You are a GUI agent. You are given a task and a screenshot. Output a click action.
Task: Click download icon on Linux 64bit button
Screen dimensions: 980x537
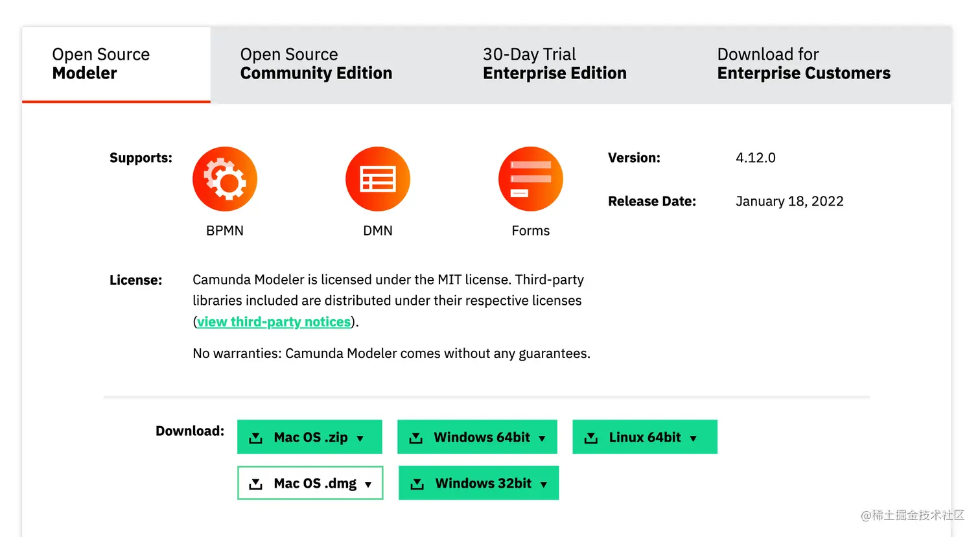pyautogui.click(x=591, y=438)
